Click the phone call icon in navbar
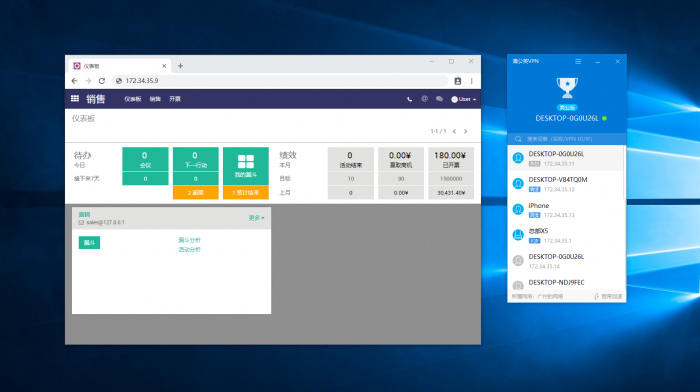The image size is (700, 392). [x=409, y=99]
